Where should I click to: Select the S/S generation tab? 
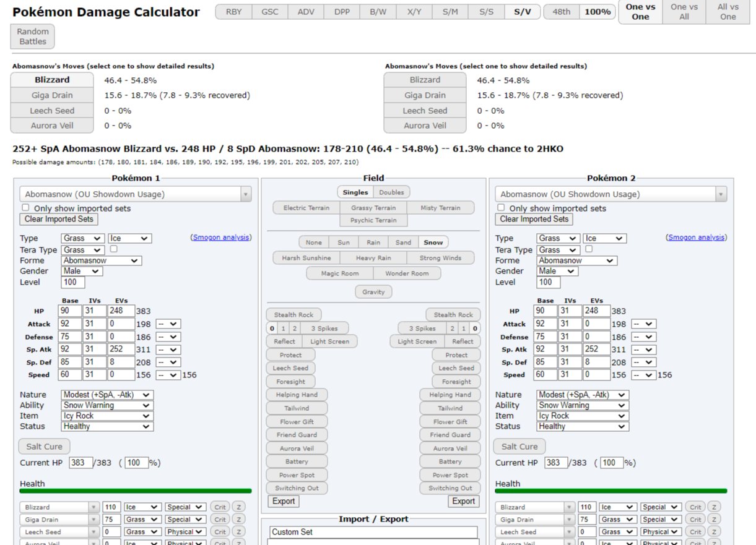click(x=487, y=12)
